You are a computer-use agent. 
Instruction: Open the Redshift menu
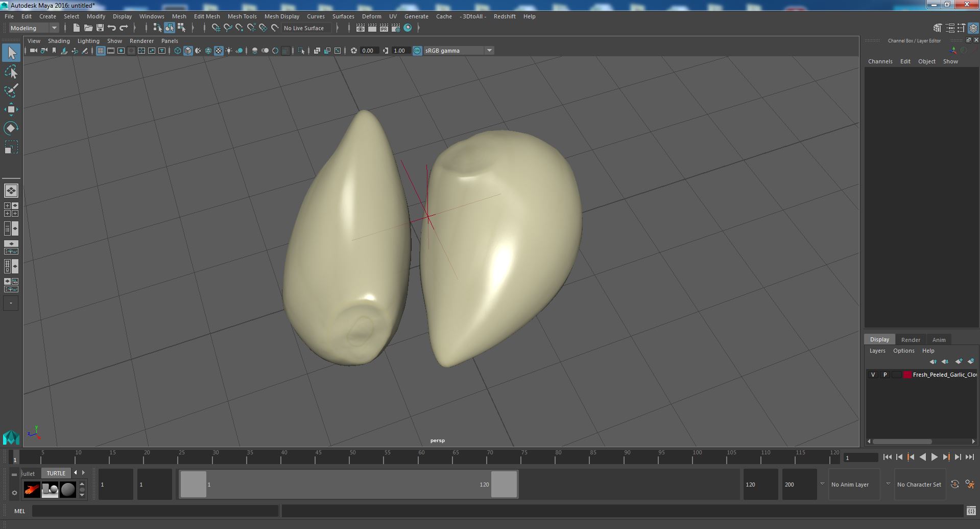(505, 16)
